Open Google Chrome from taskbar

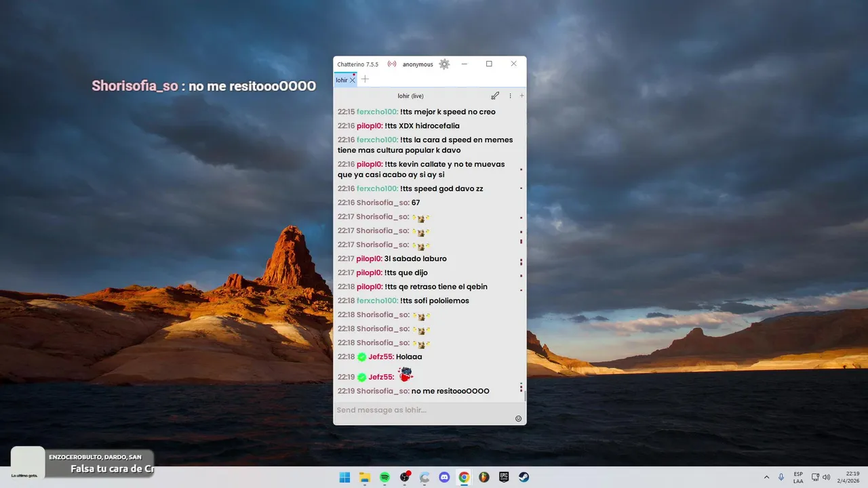point(464,477)
